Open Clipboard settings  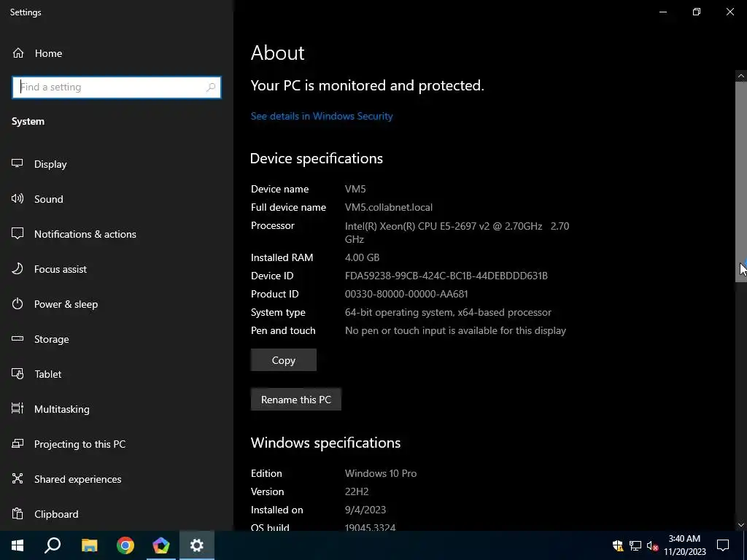(117, 514)
